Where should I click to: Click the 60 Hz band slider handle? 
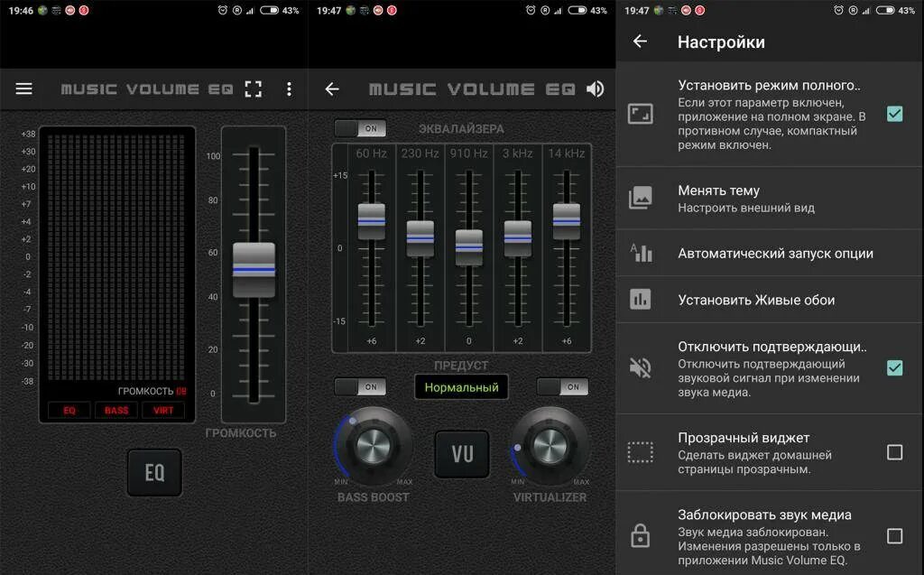(372, 221)
